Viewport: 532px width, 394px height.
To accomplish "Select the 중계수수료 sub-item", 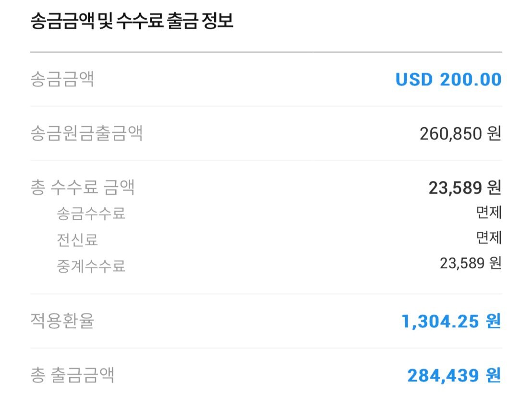I will (x=91, y=266).
